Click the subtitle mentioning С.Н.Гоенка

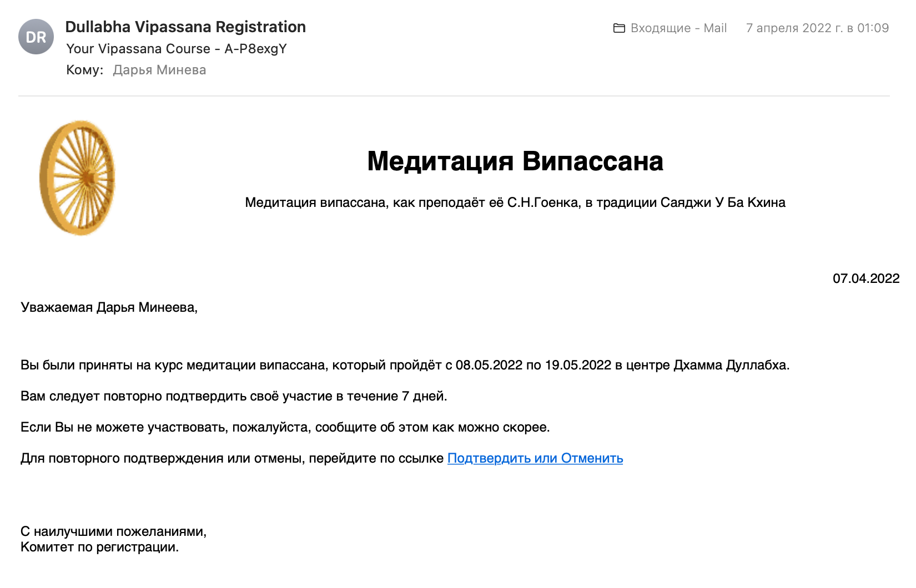tap(515, 202)
